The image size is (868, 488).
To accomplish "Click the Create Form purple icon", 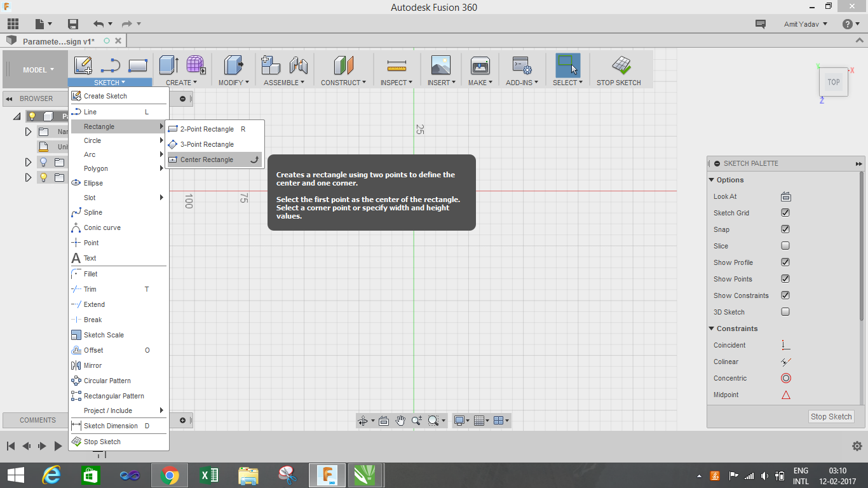I will [x=195, y=65].
